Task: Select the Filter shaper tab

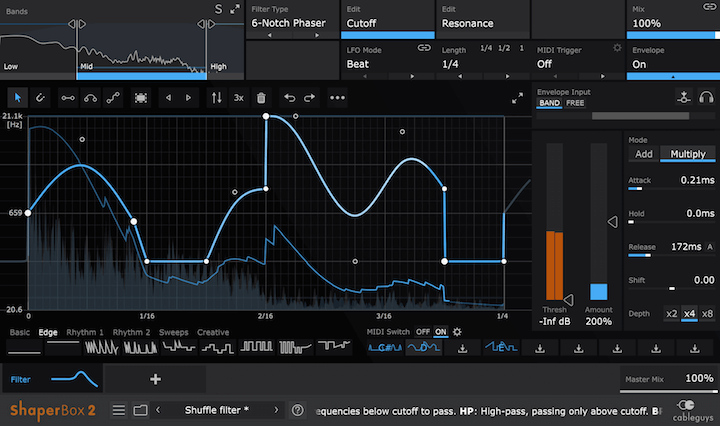Action: pyautogui.click(x=53, y=379)
